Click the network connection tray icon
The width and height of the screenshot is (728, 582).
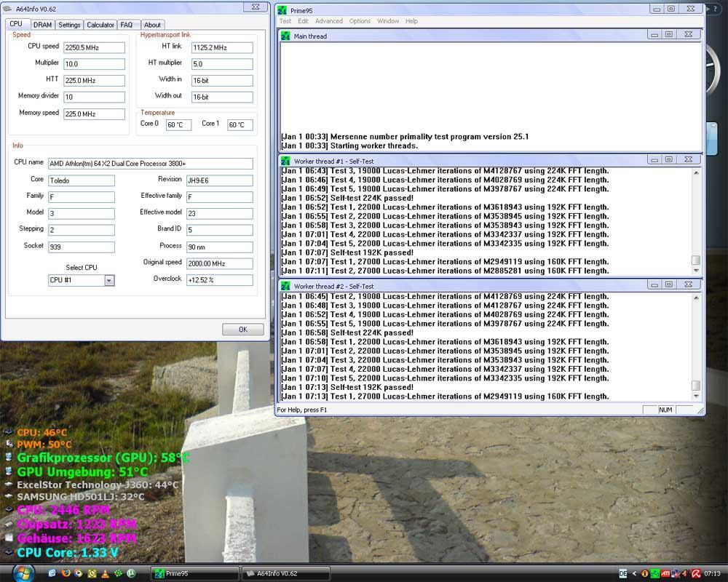[x=675, y=574]
